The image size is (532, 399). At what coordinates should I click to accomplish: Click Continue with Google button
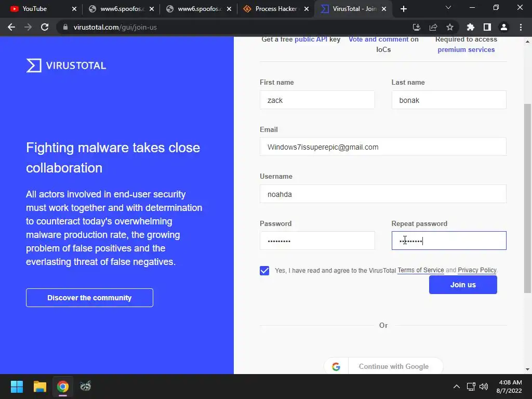[383, 366]
